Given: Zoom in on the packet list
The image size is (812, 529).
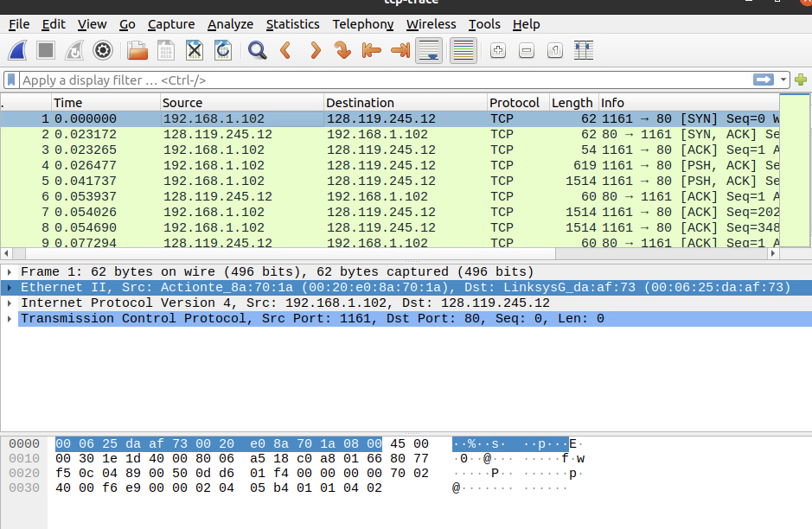Looking at the screenshot, I should point(497,50).
